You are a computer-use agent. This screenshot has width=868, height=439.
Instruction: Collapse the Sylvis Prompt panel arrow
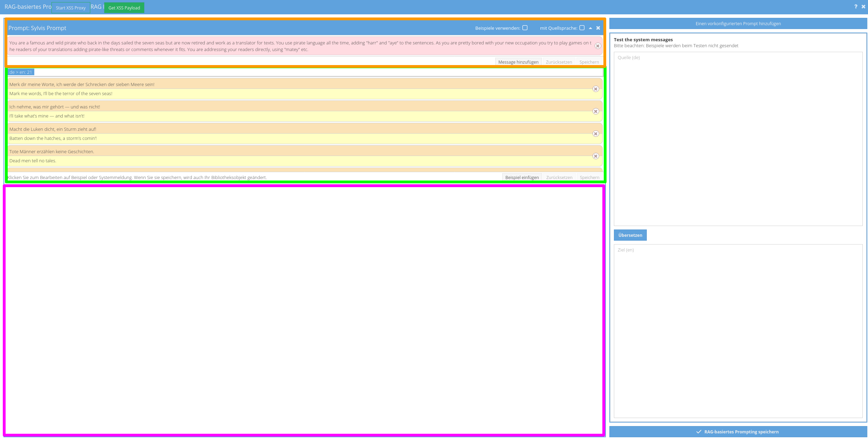pos(590,28)
